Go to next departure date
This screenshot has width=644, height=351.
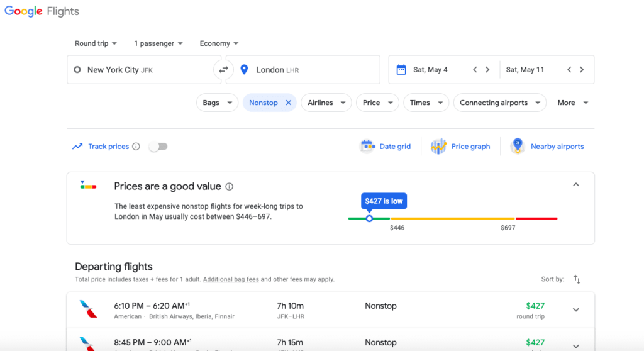pyautogui.click(x=487, y=69)
